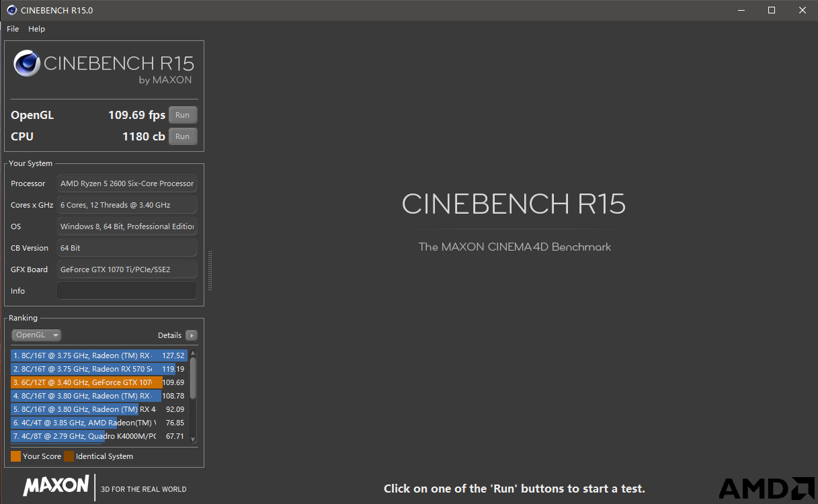Select ranking row 2 Radeon RX 570

(x=99, y=369)
